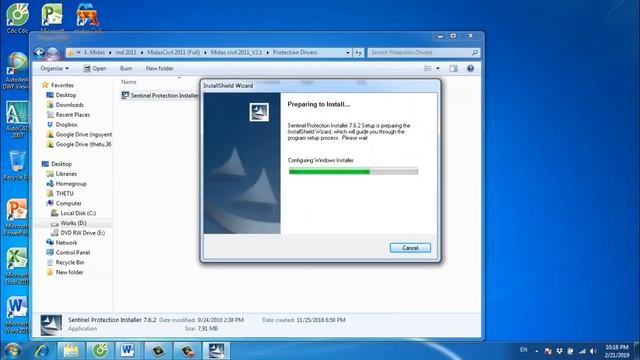This screenshot has height=360, width=640.
Task: Open Control Panel in navigation tree
Action: (68, 253)
